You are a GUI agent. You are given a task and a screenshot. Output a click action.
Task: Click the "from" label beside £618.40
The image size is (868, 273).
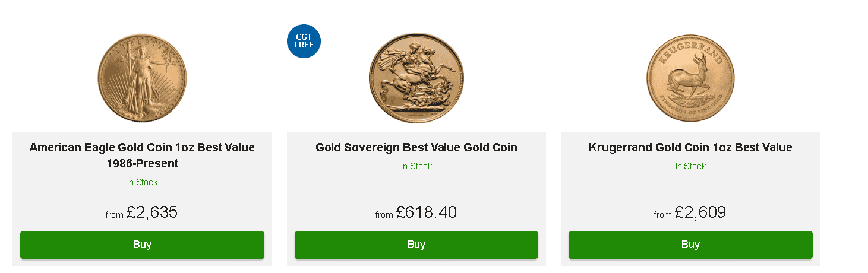tap(384, 215)
